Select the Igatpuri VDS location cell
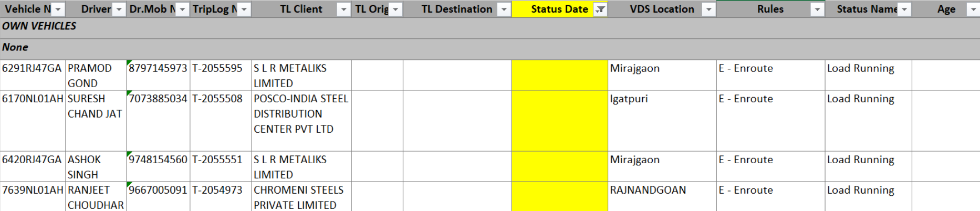980x211 pixels. [629, 99]
